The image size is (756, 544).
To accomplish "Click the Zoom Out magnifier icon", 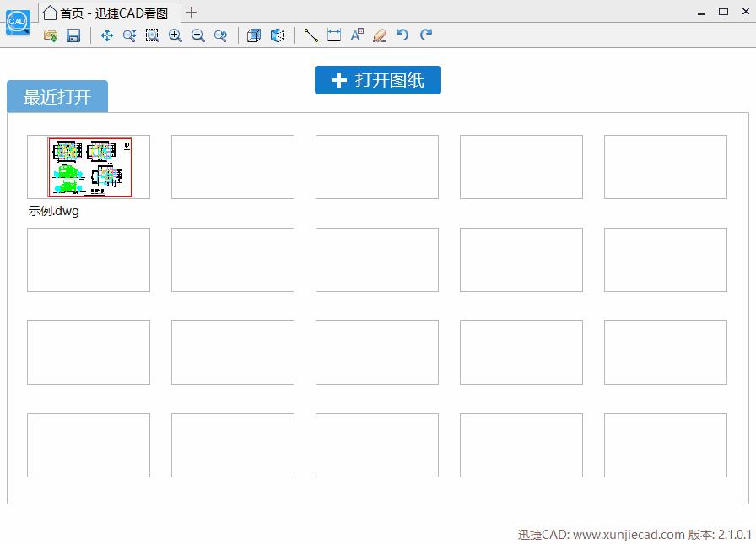I will (198, 35).
